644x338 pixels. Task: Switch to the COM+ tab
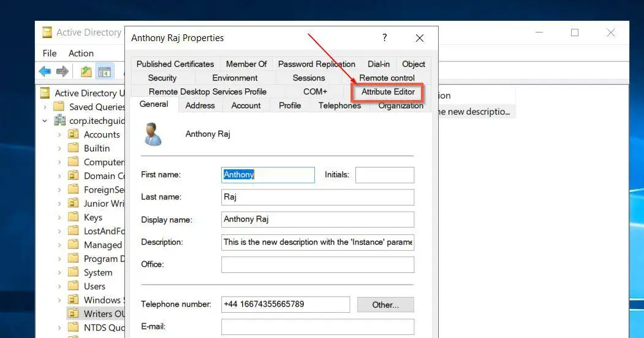(x=315, y=91)
